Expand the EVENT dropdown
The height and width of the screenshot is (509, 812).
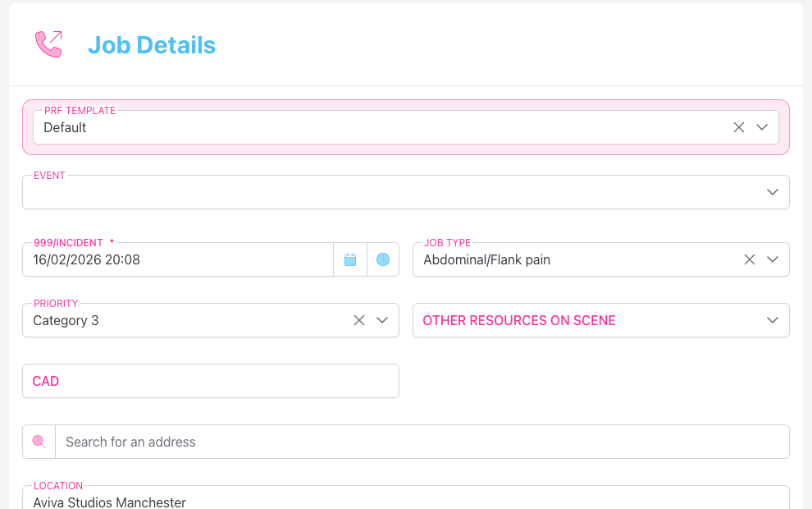[x=772, y=191]
